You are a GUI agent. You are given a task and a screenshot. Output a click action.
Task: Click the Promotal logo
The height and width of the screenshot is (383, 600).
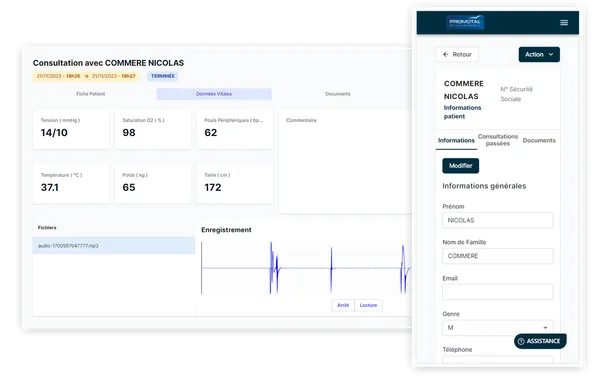[465, 22]
